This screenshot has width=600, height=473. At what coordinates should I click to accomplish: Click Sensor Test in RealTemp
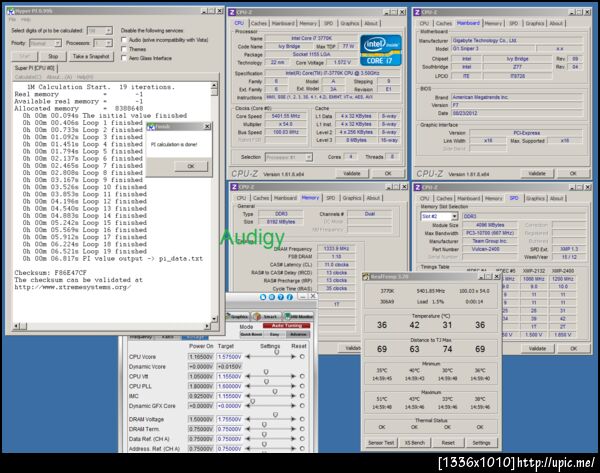pyautogui.click(x=381, y=443)
